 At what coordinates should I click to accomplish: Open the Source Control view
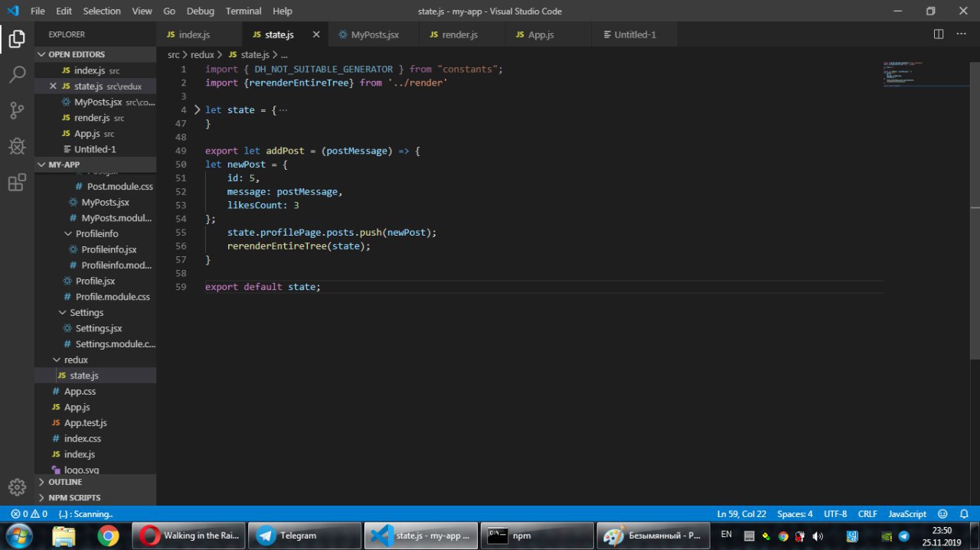[x=17, y=110]
